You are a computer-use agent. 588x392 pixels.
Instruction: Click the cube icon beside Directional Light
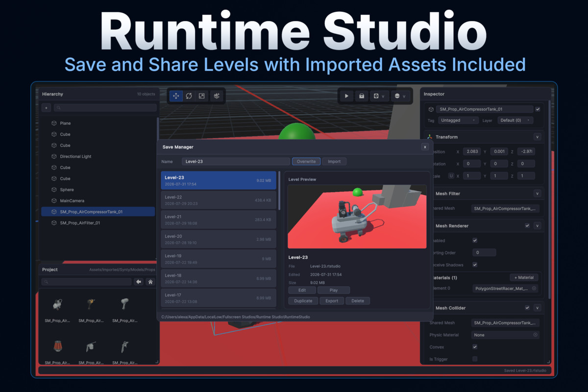54,157
